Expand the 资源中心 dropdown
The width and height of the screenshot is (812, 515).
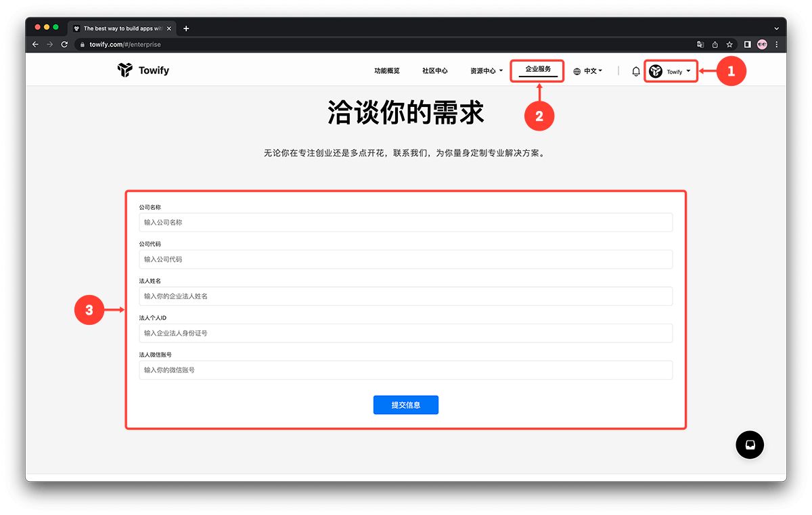click(487, 71)
